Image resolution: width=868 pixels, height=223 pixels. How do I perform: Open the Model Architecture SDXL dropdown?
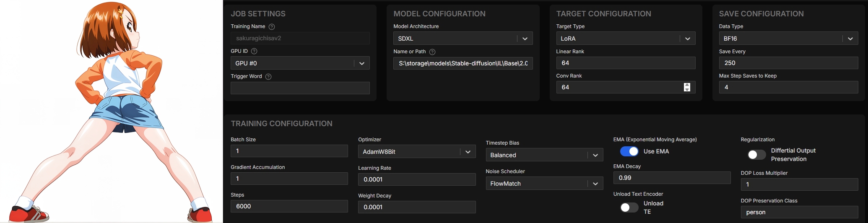[x=463, y=39]
